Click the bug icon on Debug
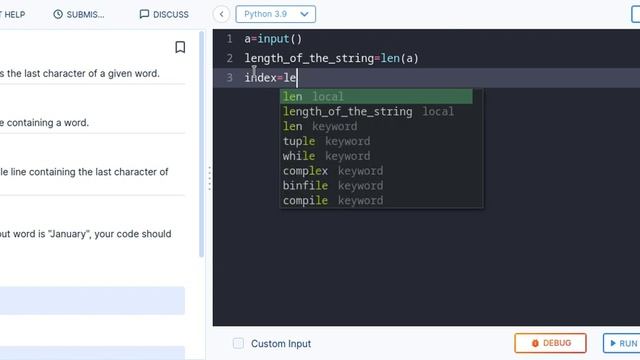 (535, 343)
